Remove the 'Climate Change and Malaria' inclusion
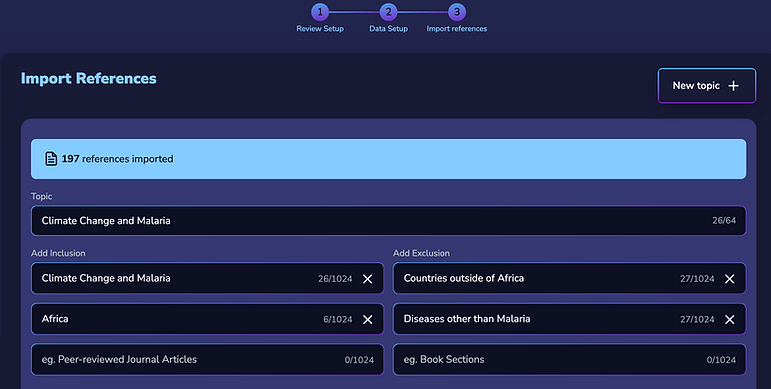 point(367,279)
